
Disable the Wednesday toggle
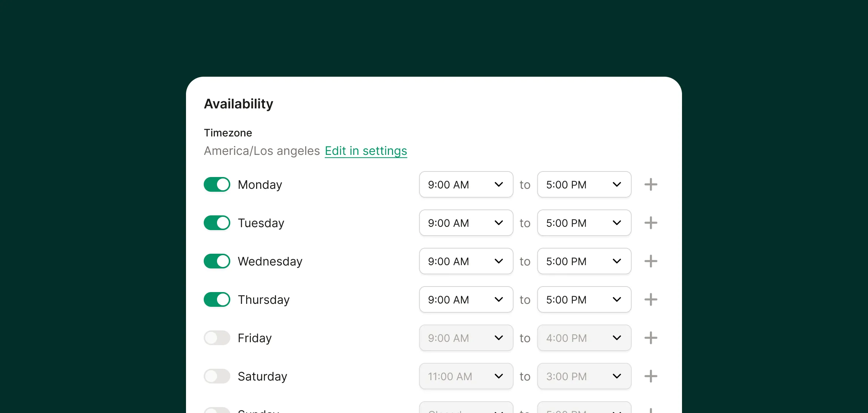[x=217, y=261]
